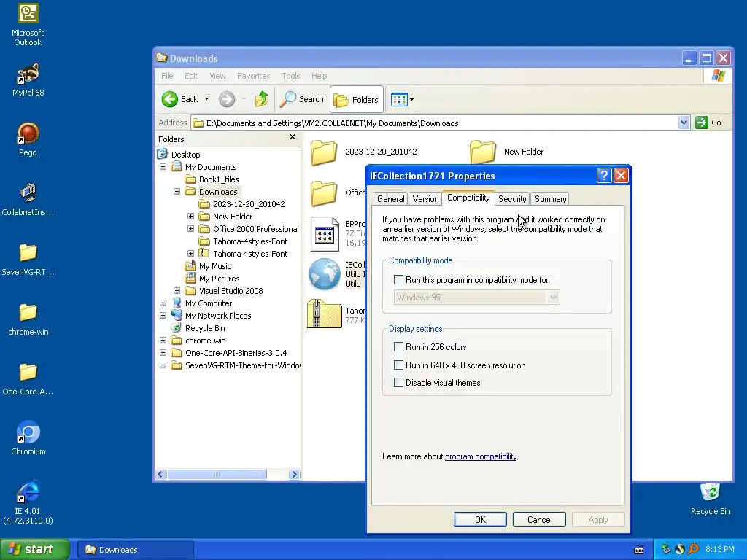Image resolution: width=747 pixels, height=560 pixels.
Task: Open the Favorites menu in Downloads window
Action: 253,76
